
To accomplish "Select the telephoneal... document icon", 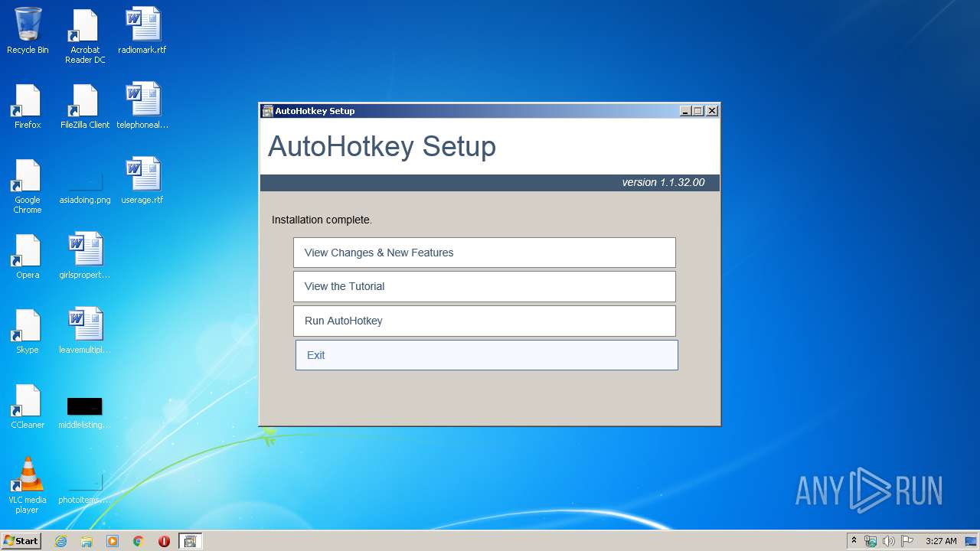I will click(x=142, y=106).
